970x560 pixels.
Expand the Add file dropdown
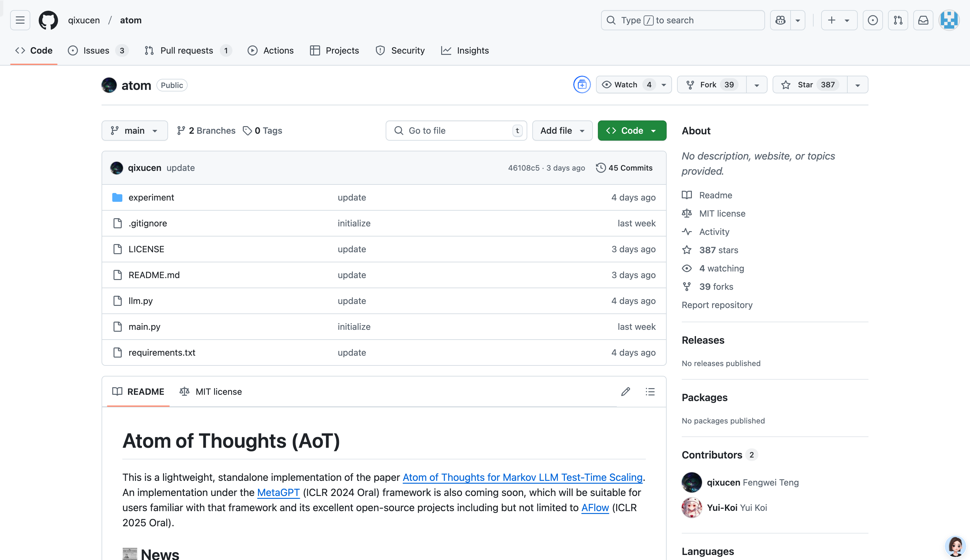562,131
